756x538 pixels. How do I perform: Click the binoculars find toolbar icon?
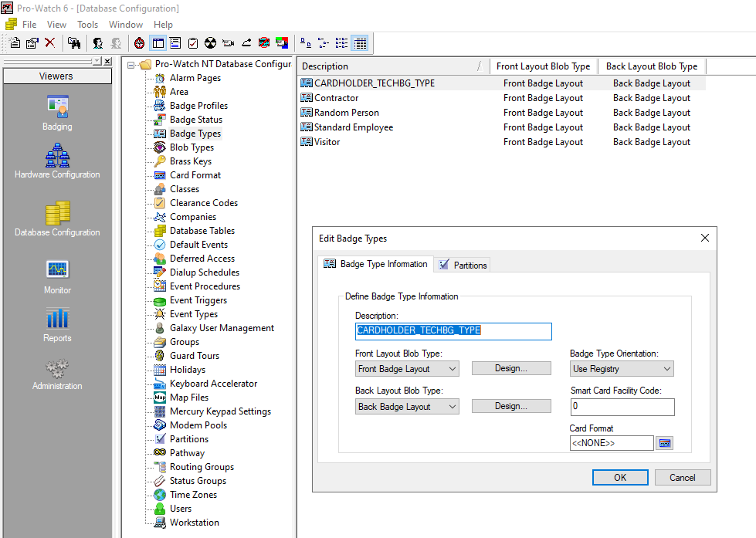(74, 43)
